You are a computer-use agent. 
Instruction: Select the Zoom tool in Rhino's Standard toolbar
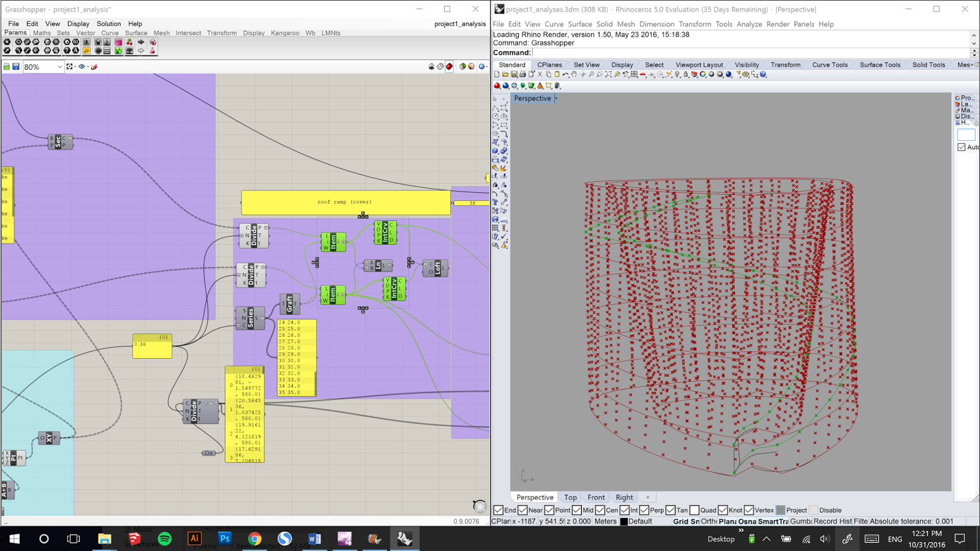pos(591,75)
